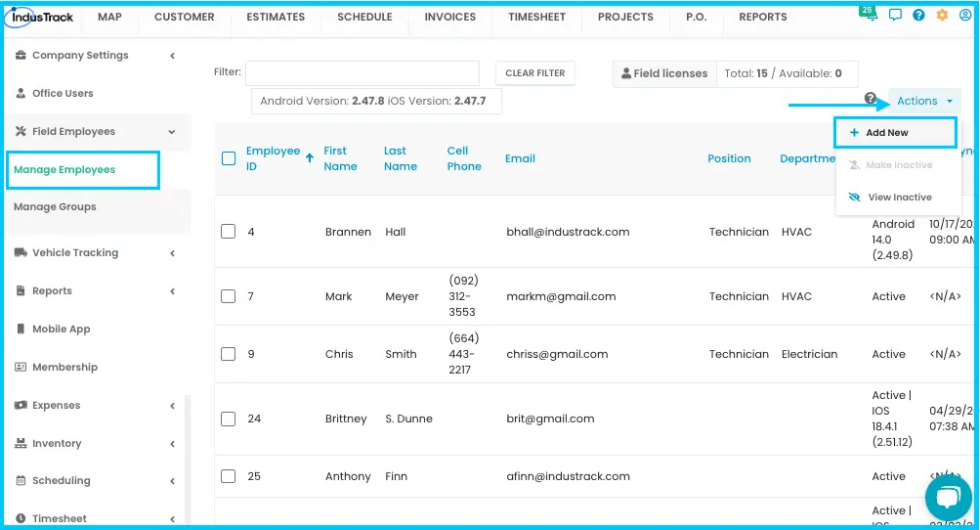Click the Membership card icon
This screenshot has width=980, height=530.
(x=21, y=368)
